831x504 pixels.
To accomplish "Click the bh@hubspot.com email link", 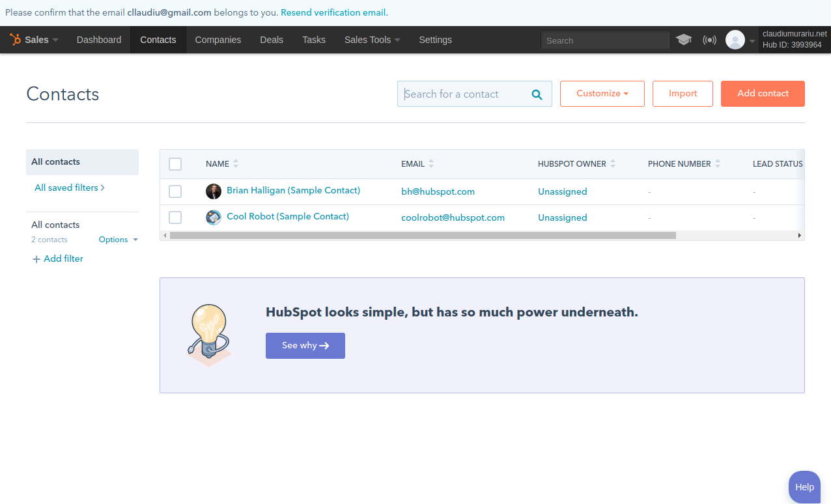I will click(438, 191).
